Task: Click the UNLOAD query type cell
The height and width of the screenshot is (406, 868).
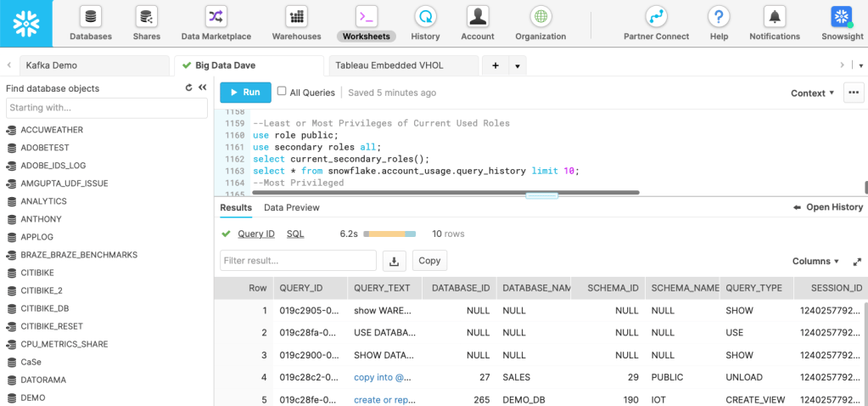Action: [744, 377]
